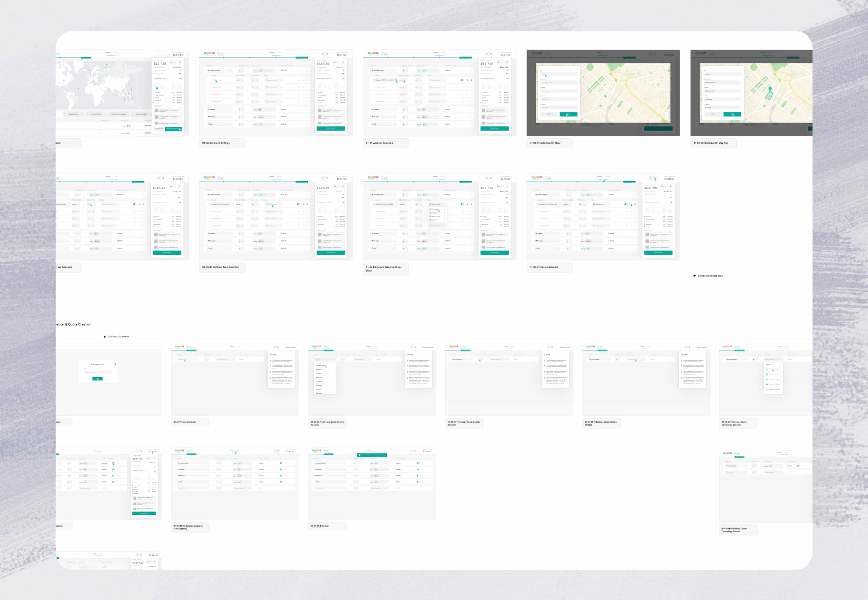The height and width of the screenshot is (600, 868).
Task: Toggle address row switch in Device Selection Drop-Down frame
Action: tap(462, 204)
